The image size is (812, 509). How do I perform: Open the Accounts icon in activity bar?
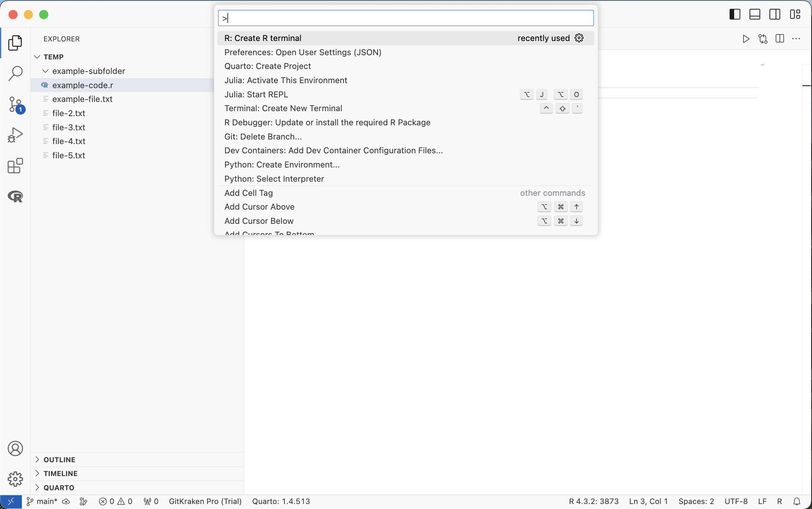click(x=15, y=448)
